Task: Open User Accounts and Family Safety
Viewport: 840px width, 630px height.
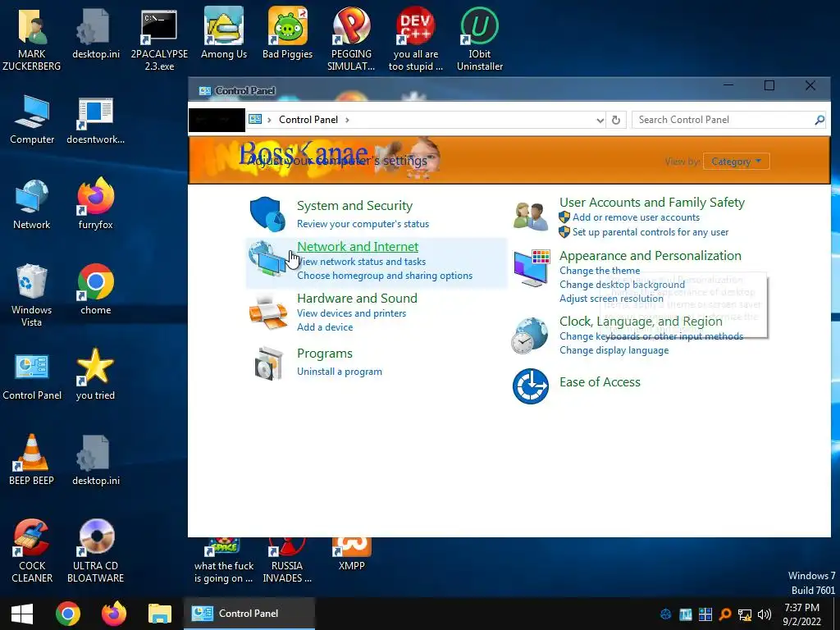Action: (x=652, y=203)
